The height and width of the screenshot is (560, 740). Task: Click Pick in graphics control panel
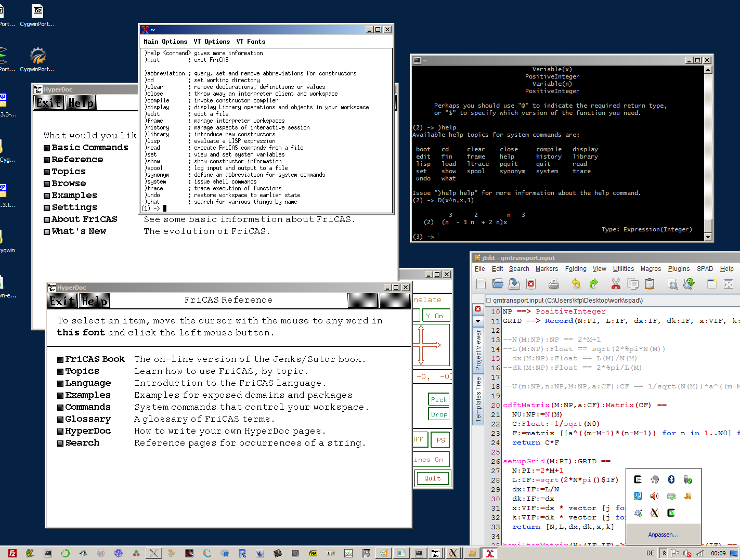tap(439, 399)
